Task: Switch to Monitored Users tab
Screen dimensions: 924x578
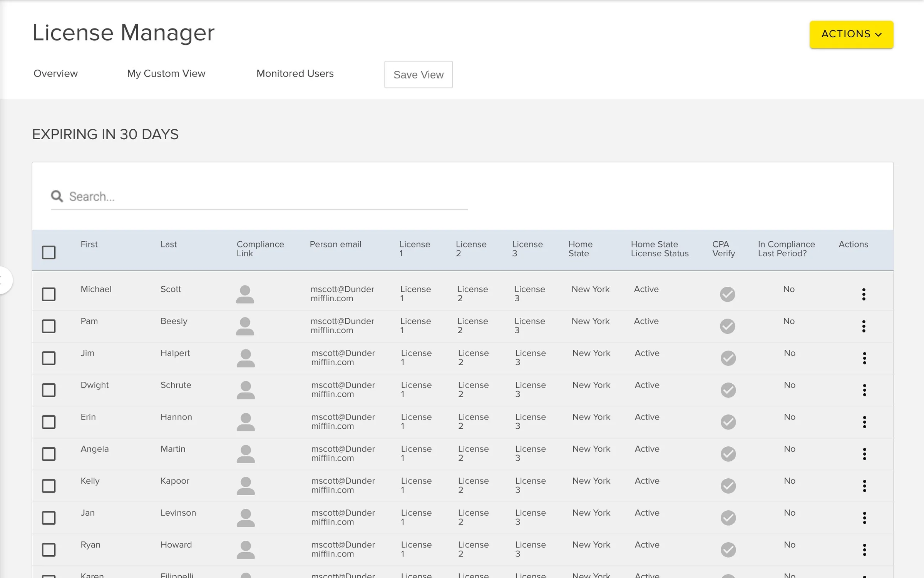Action: [295, 74]
